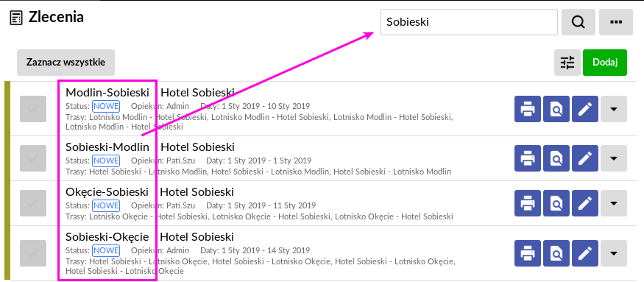
Task: Open the Okęcie-Sobieski order title
Action: [107, 192]
